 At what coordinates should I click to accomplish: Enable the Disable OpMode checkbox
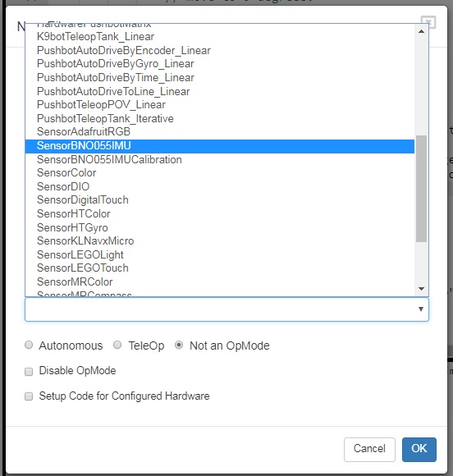pyautogui.click(x=29, y=372)
